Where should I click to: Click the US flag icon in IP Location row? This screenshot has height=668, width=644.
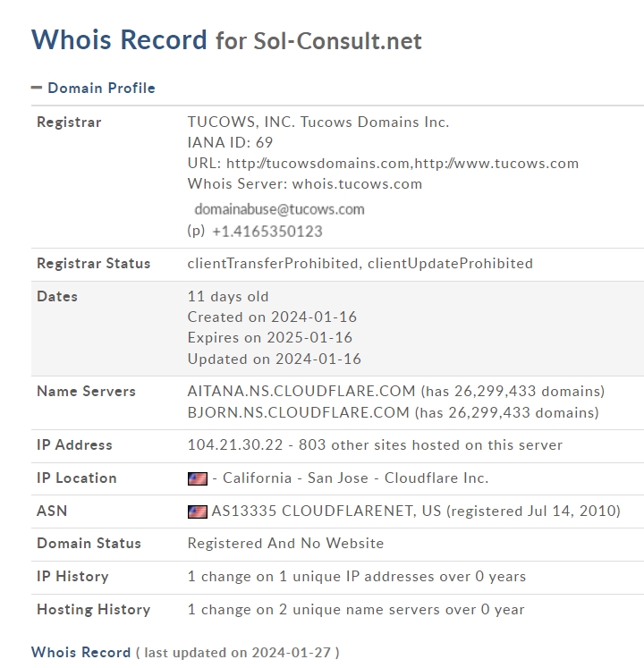click(x=198, y=478)
